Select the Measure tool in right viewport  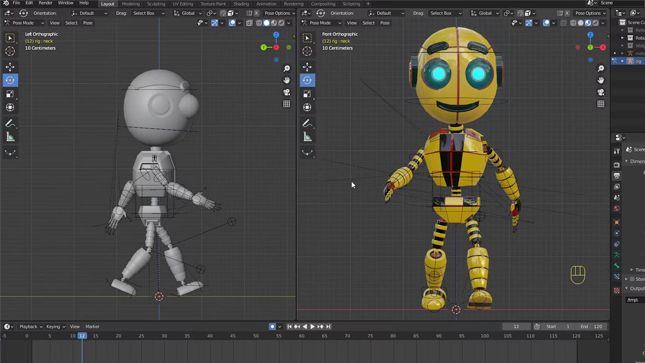point(307,137)
